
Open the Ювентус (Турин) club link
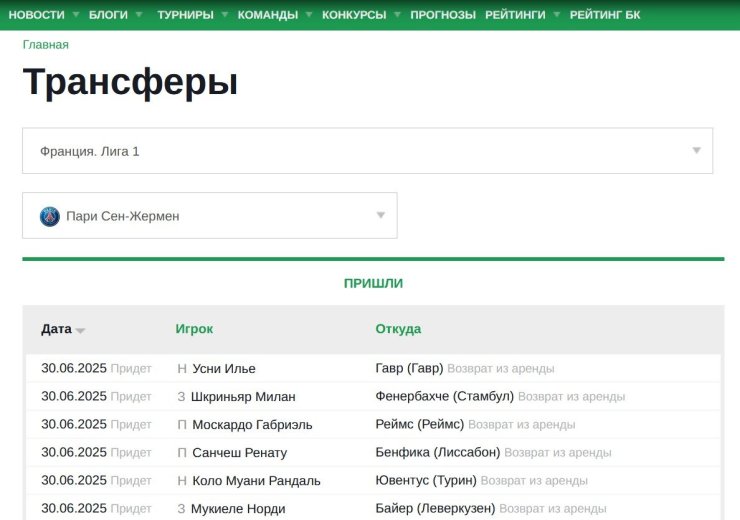point(426,480)
